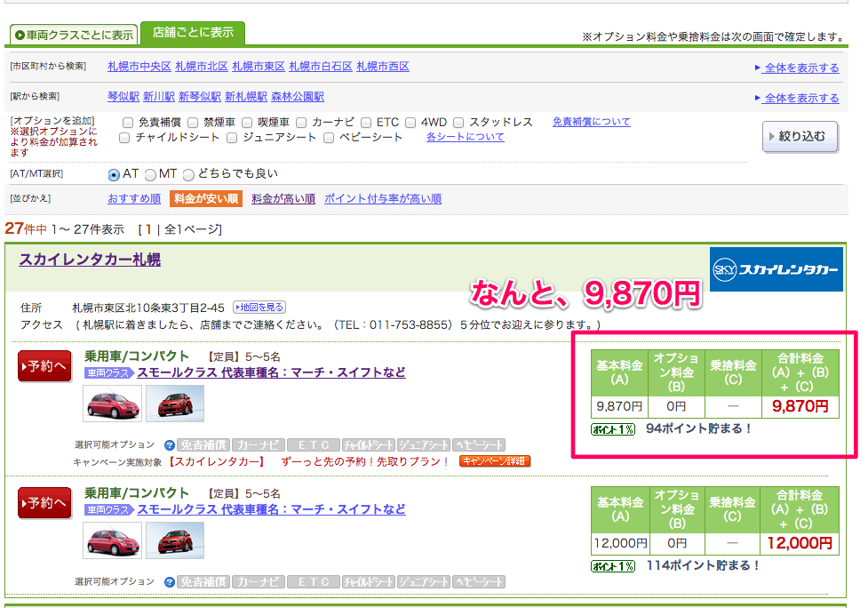
Task: Click ポイント1% badge beside 114ポイント
Action: click(613, 566)
